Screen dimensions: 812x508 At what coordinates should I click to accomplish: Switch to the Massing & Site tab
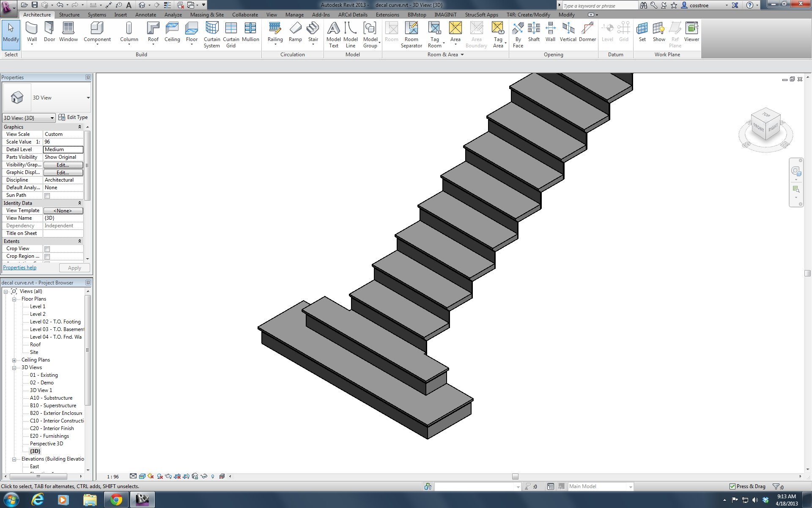click(207, 14)
